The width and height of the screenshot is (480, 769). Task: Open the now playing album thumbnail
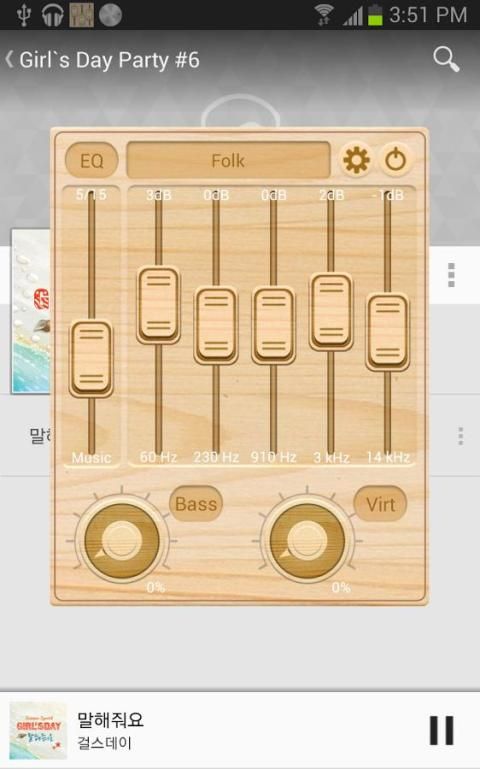(x=38, y=731)
